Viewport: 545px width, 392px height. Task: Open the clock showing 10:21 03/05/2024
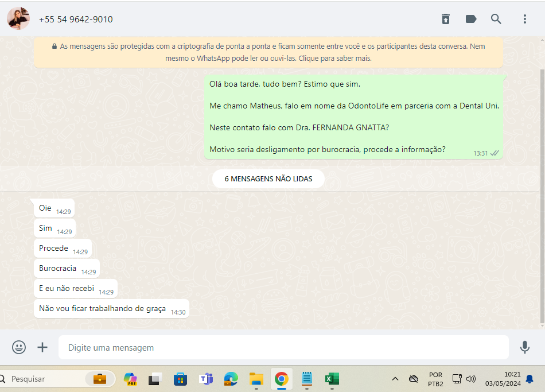[503, 379]
